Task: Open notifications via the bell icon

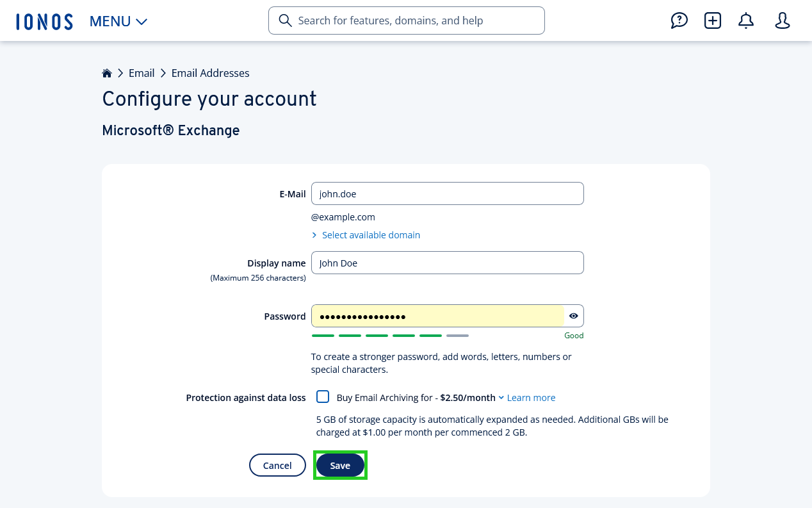Action: point(745,20)
